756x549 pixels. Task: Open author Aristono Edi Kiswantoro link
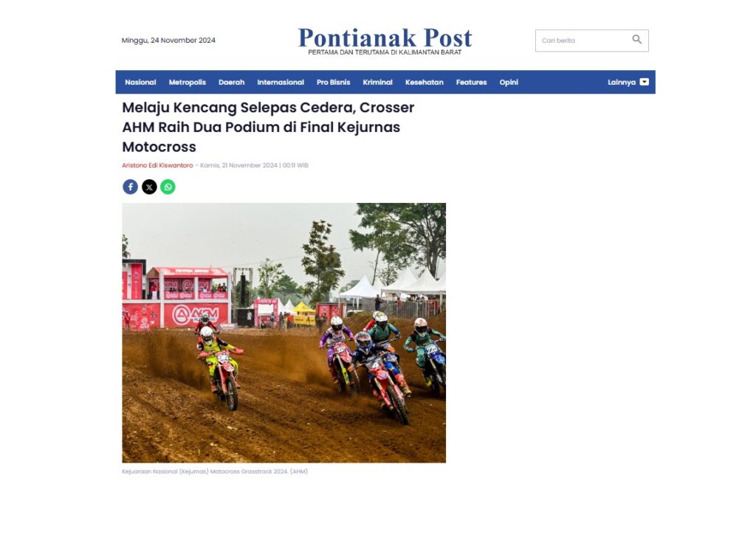tap(157, 165)
